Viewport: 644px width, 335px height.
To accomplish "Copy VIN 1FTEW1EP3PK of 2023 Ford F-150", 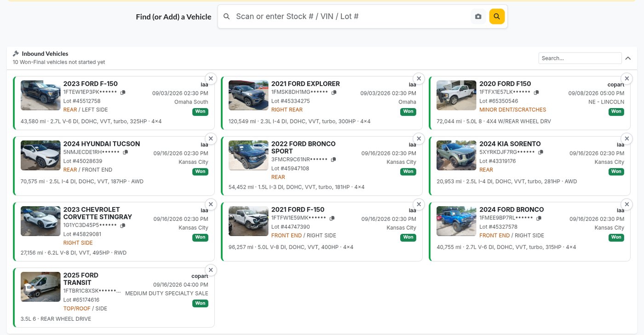I will pos(123,92).
